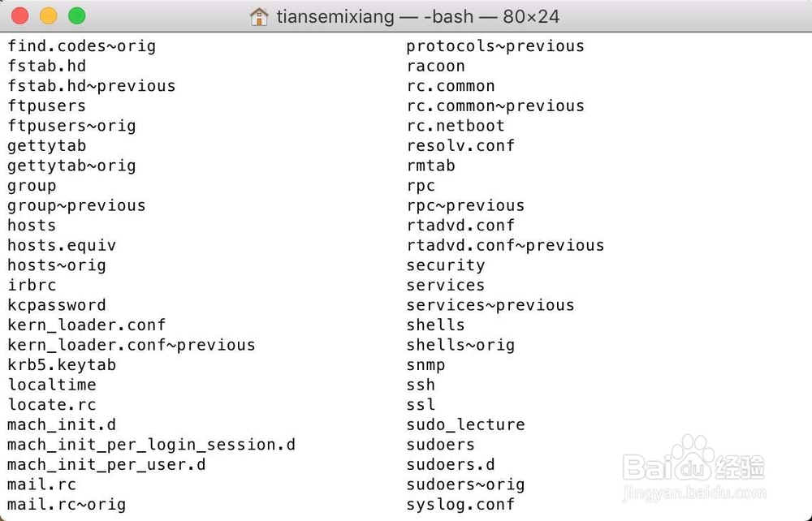The width and height of the screenshot is (812, 521).
Task: Minimize the terminal using yellow button
Action: [x=48, y=16]
